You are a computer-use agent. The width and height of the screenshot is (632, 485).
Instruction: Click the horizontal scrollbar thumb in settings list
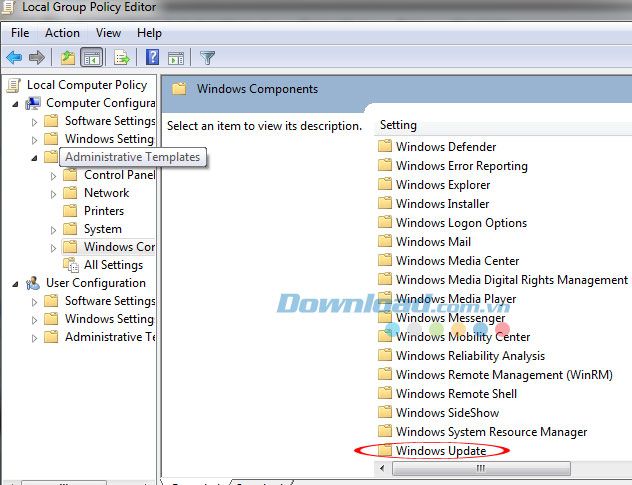point(481,468)
